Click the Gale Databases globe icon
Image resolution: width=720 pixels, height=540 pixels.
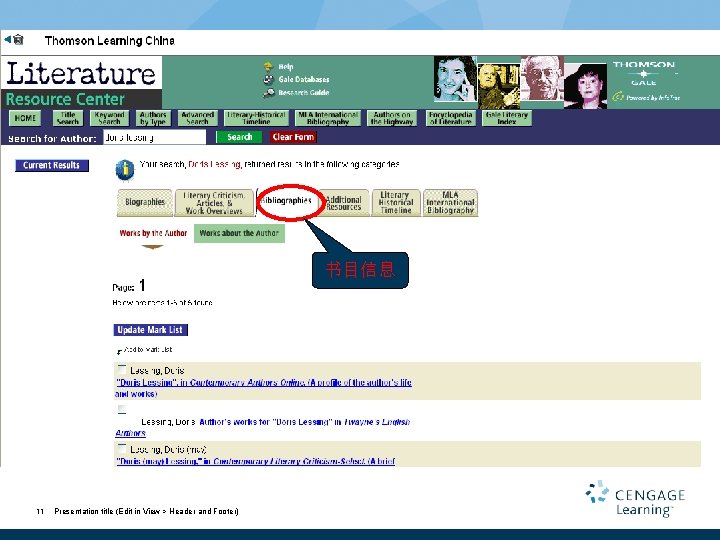click(268, 79)
